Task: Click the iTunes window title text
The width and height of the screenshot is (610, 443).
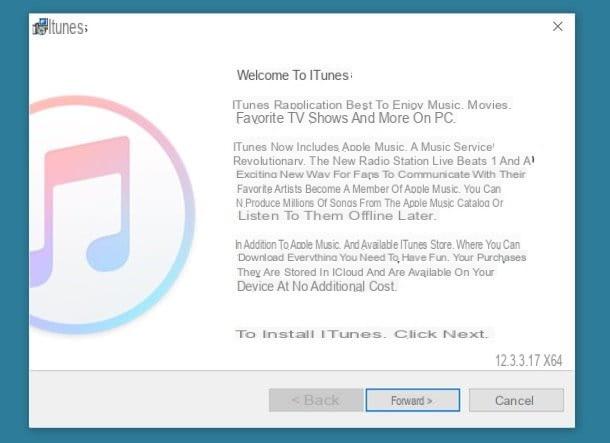Action: pos(68,27)
